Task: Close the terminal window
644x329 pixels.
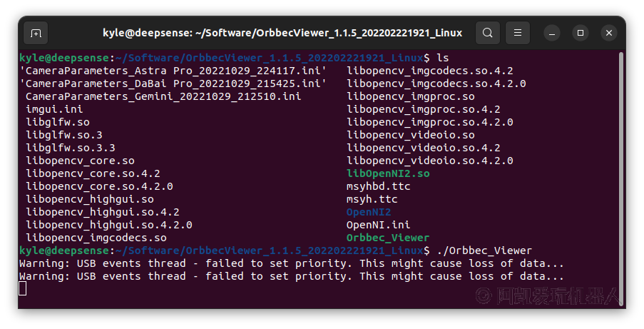Action: [x=609, y=33]
